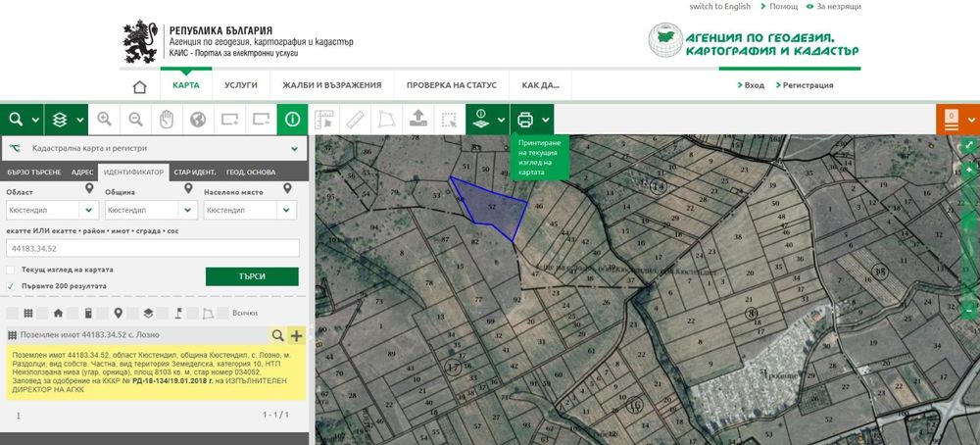Focus the identifier input 44183.34.52
Screen dimensions: 980x445
point(153,248)
